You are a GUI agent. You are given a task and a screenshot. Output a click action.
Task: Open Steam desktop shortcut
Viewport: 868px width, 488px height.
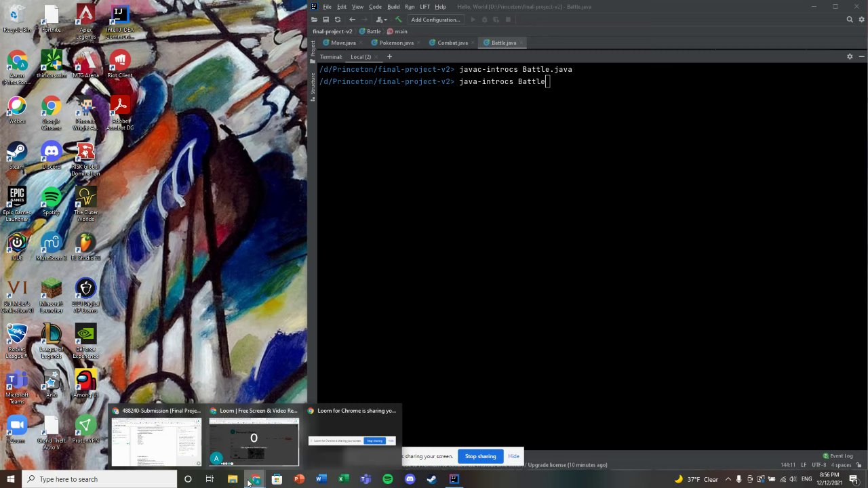pyautogui.click(x=17, y=156)
